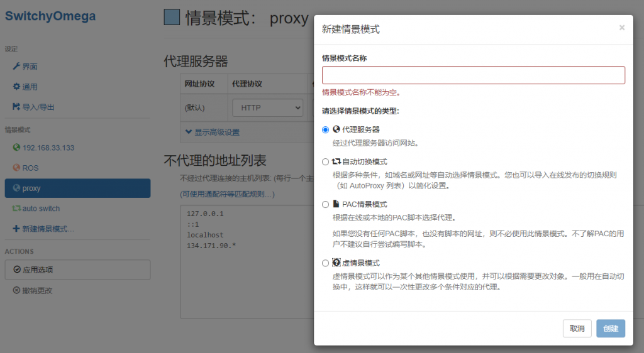
Task: Pick the 虚情景模式 radio option
Action: tap(325, 263)
